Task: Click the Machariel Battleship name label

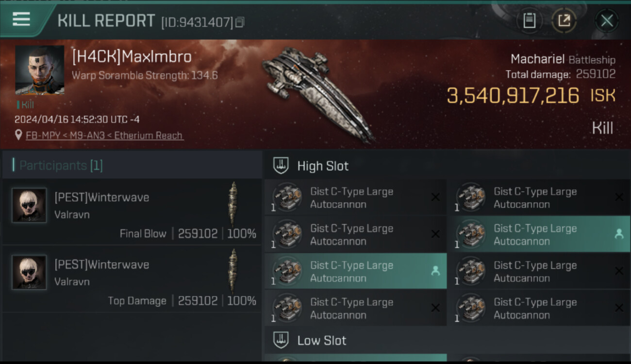Action: (x=563, y=60)
